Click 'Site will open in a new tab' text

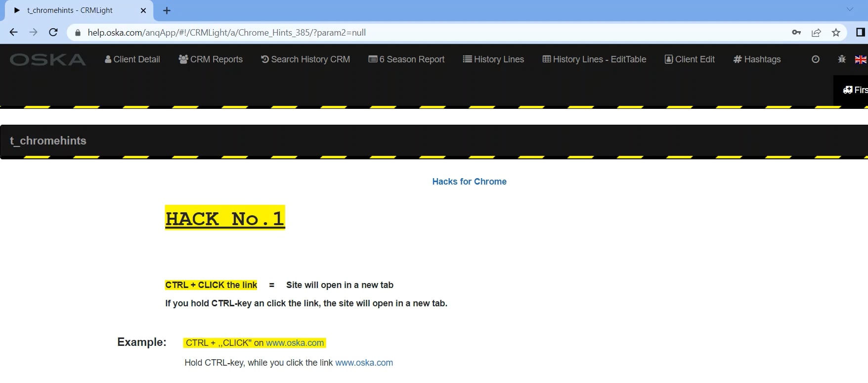pyautogui.click(x=340, y=285)
